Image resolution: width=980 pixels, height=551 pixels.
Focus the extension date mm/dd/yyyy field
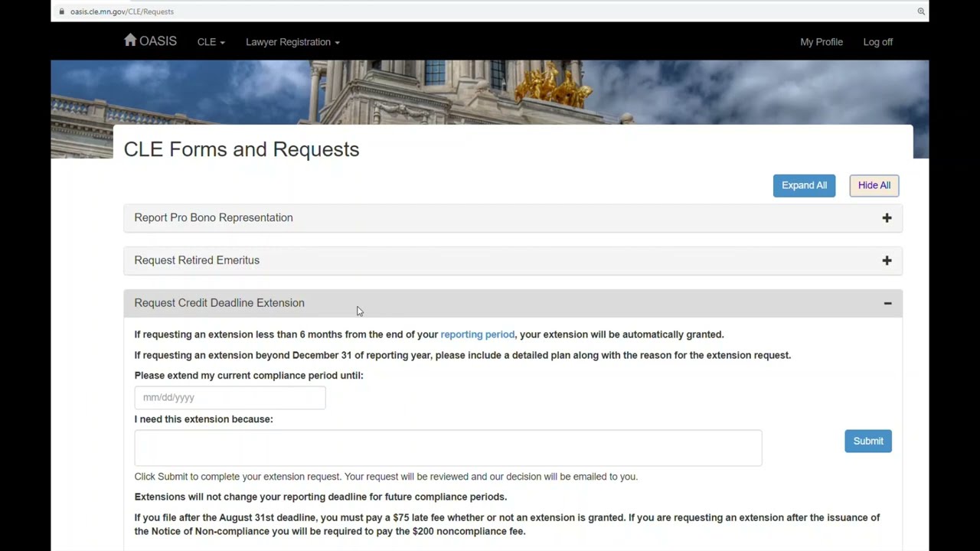230,397
